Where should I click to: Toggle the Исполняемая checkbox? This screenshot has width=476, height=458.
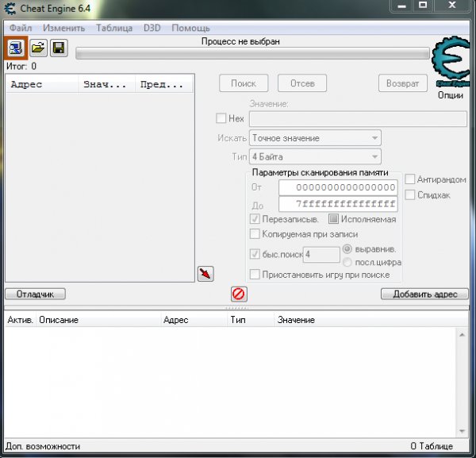[333, 219]
